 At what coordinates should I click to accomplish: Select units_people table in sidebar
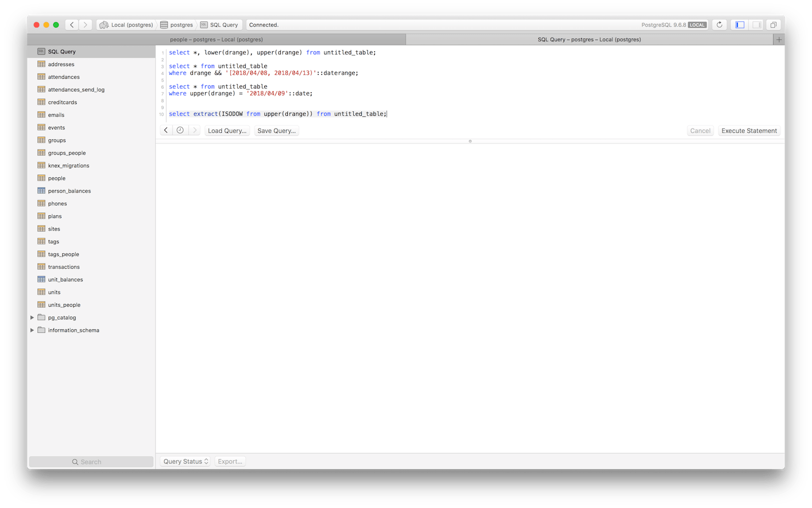(x=91, y=305)
